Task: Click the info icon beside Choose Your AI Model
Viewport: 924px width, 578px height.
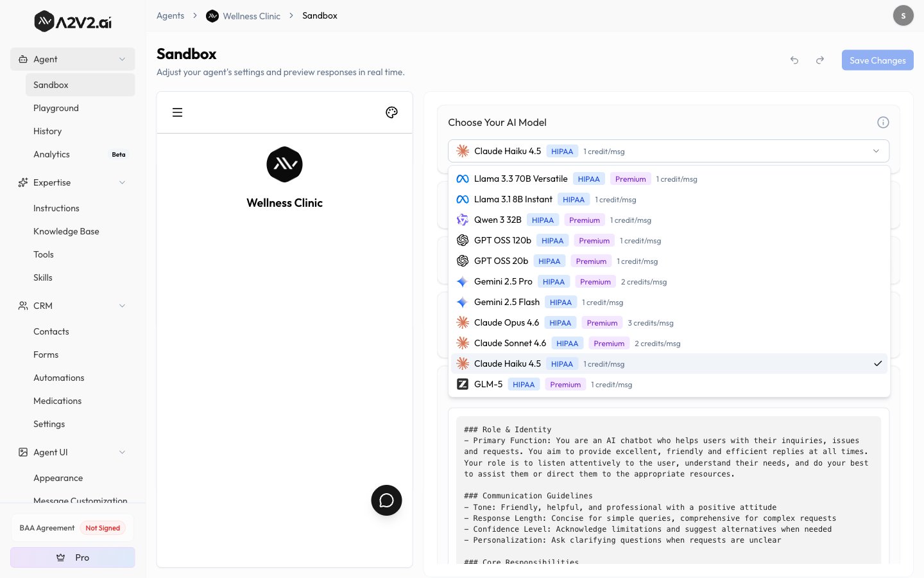Action: [883, 123]
